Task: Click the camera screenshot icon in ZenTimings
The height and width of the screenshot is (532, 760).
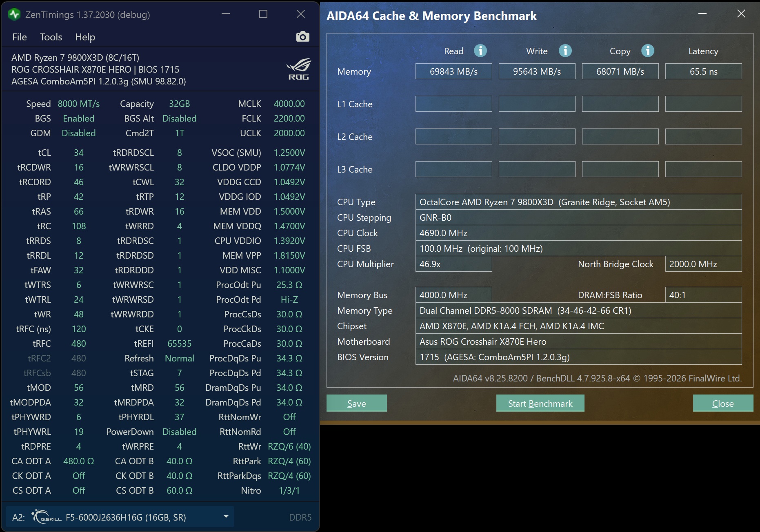Action: pos(302,37)
